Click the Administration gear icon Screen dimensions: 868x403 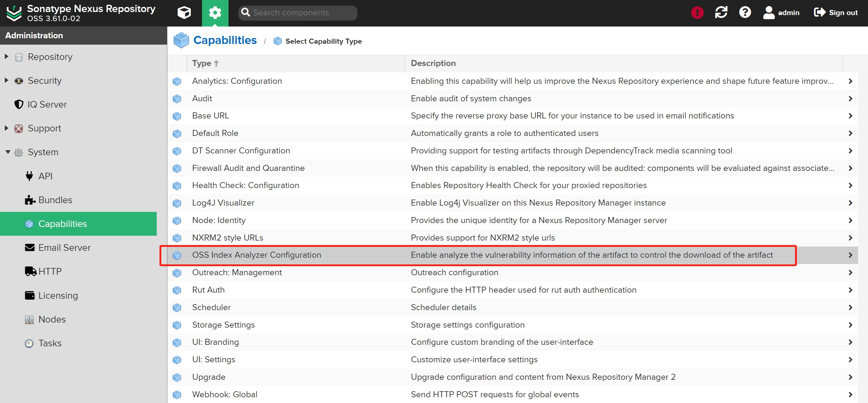(x=215, y=13)
